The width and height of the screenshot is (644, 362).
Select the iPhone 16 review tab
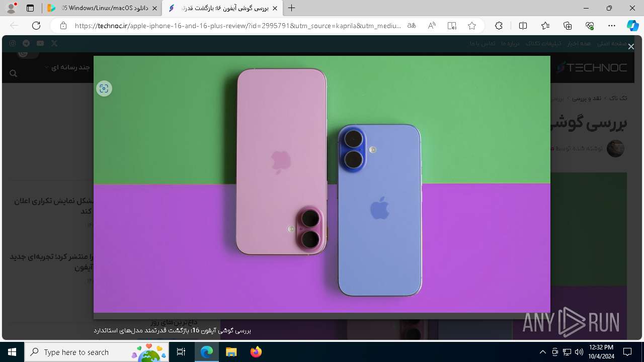[223, 8]
